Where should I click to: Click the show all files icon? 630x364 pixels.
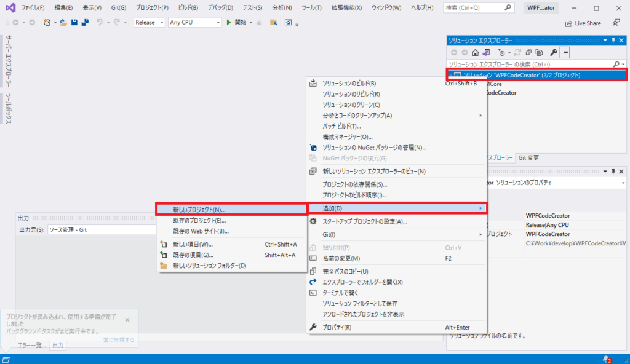(539, 53)
